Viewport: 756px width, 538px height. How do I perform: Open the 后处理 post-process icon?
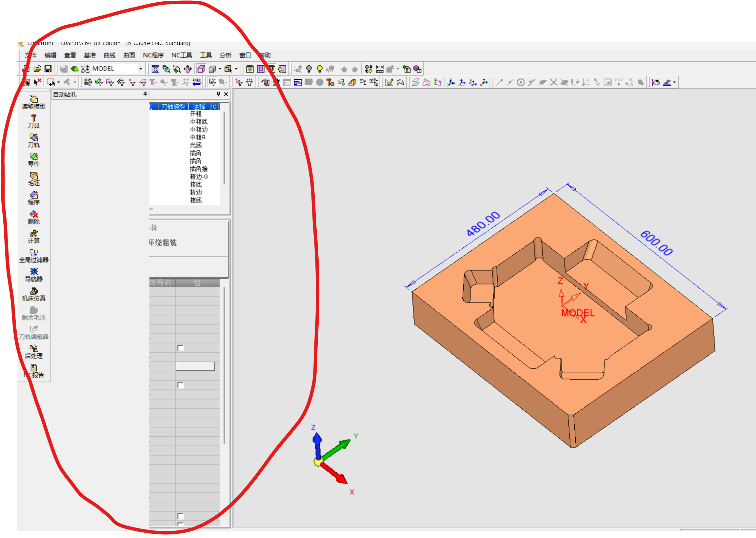(x=33, y=352)
